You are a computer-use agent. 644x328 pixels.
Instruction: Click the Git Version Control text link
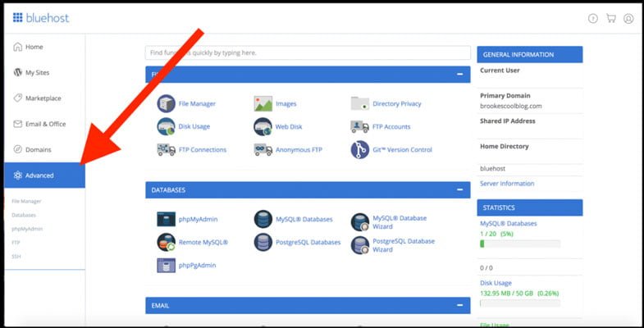coord(402,150)
